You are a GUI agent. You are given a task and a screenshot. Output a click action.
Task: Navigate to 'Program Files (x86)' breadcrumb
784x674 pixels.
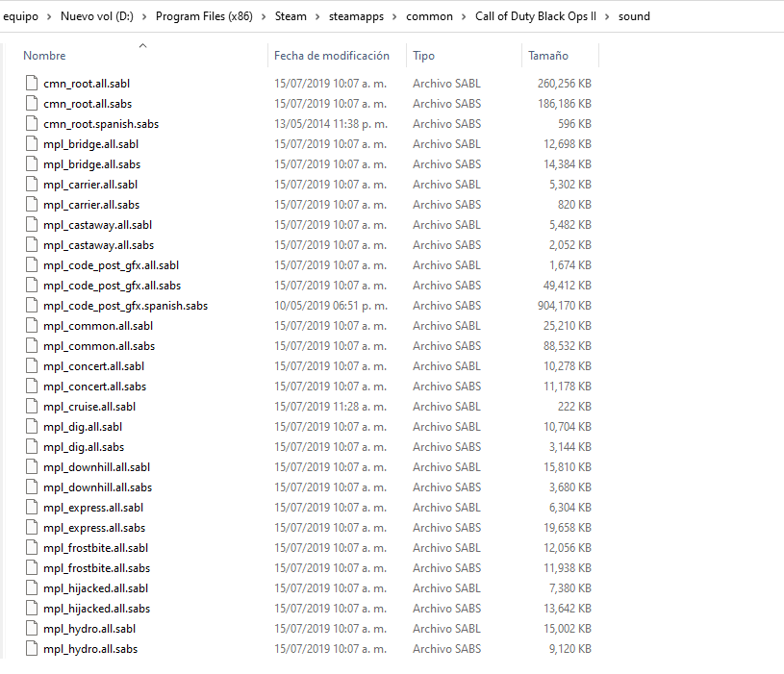click(x=204, y=16)
